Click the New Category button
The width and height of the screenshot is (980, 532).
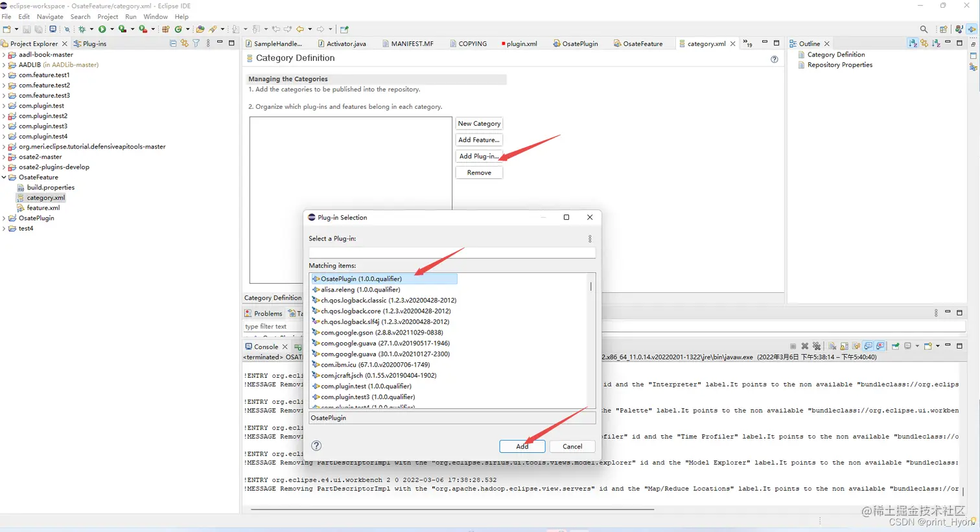point(479,124)
